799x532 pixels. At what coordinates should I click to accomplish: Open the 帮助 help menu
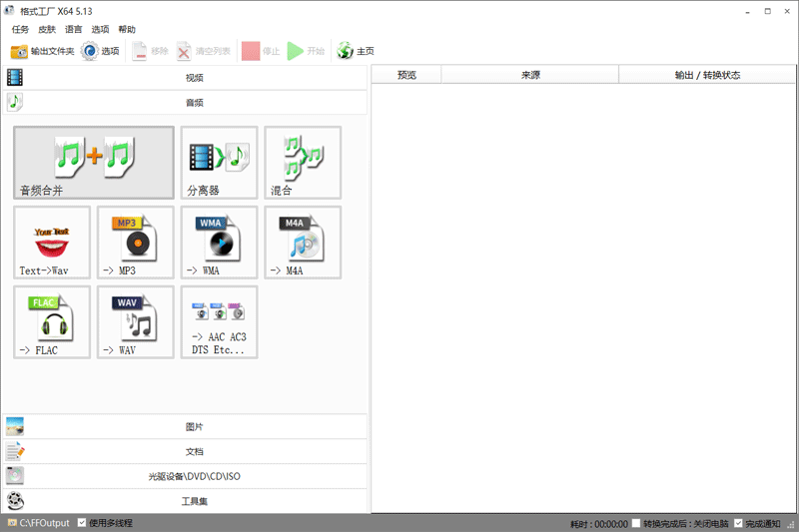[x=127, y=29]
